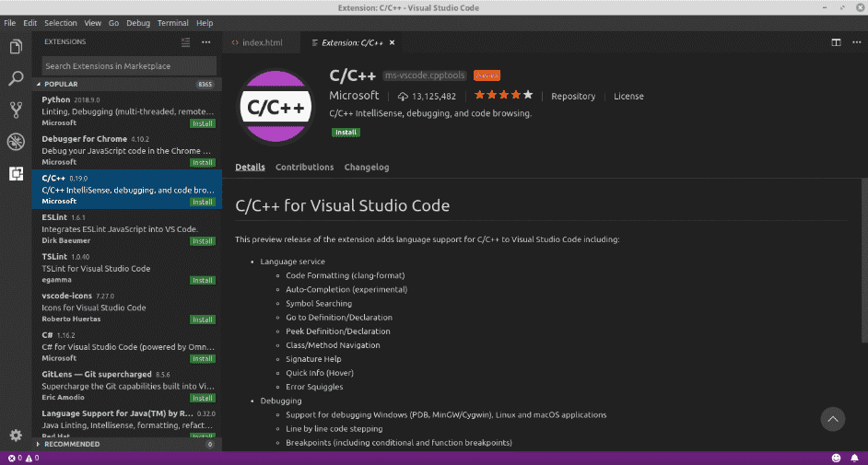
Task: Open the Extensions panel more actions menu
Action: pos(206,42)
